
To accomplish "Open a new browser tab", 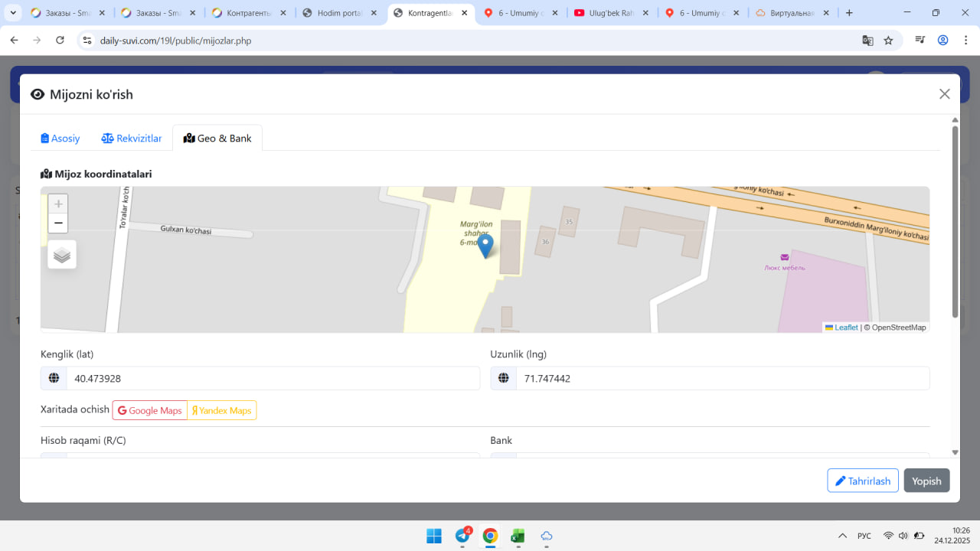I will [x=848, y=13].
